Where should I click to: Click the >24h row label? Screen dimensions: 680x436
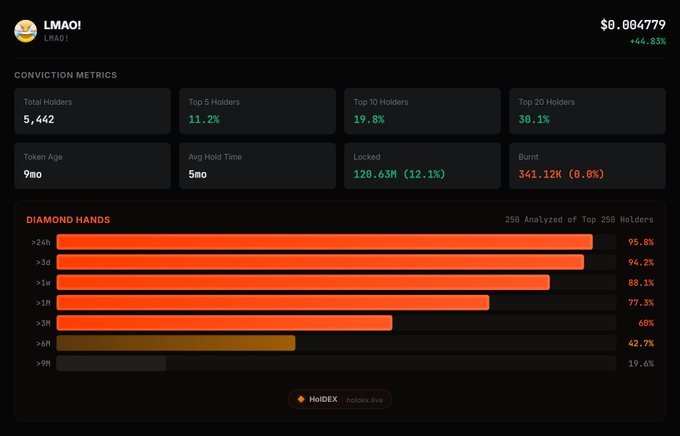point(41,243)
